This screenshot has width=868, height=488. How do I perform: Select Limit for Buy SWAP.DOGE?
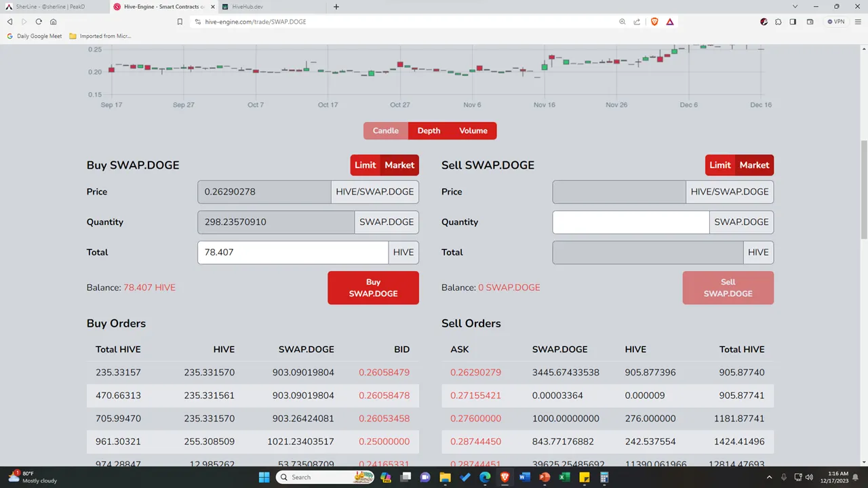pyautogui.click(x=365, y=165)
